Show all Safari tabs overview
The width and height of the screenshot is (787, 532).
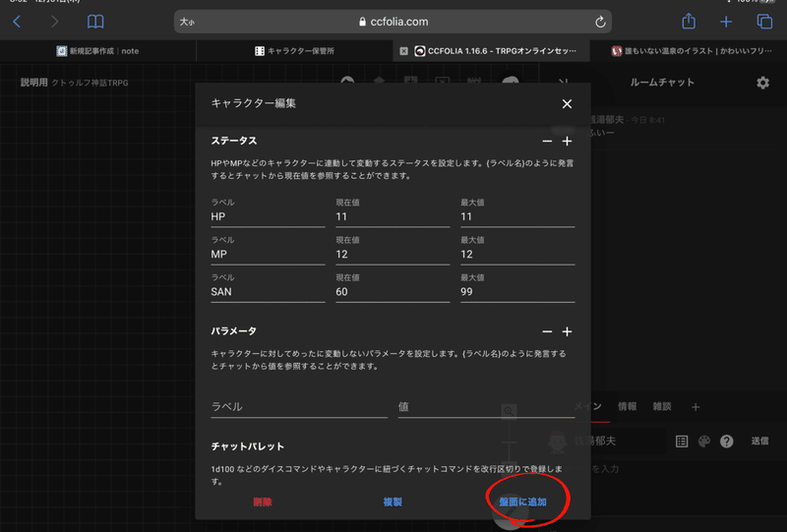click(764, 22)
